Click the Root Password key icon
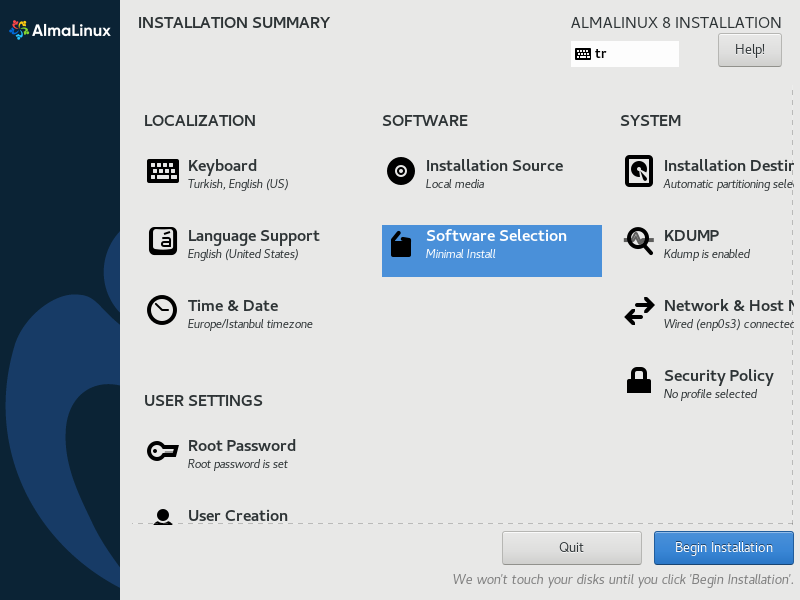The height and width of the screenshot is (600, 800). [162, 451]
